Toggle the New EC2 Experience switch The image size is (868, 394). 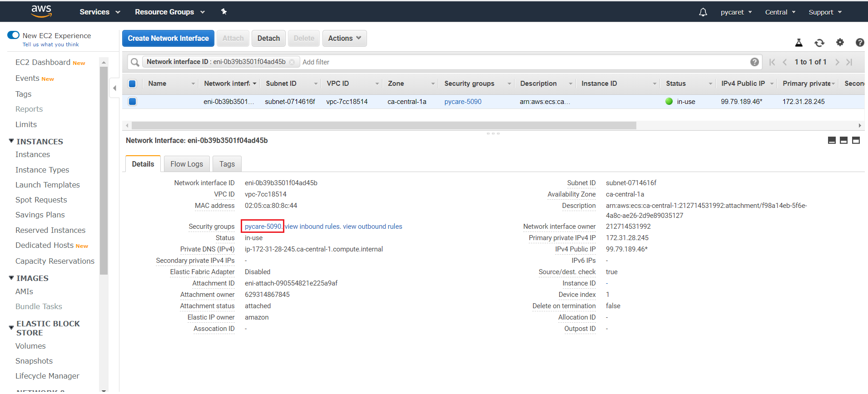(14, 35)
